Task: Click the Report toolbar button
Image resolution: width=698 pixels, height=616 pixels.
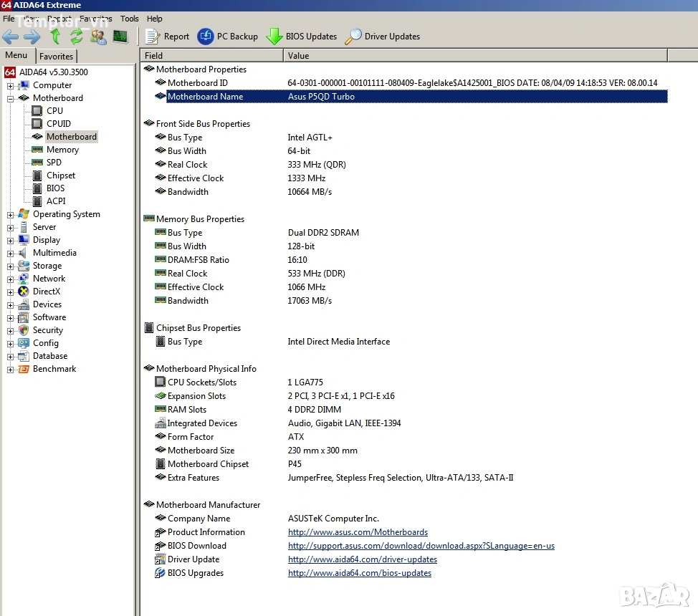Action: coord(168,37)
